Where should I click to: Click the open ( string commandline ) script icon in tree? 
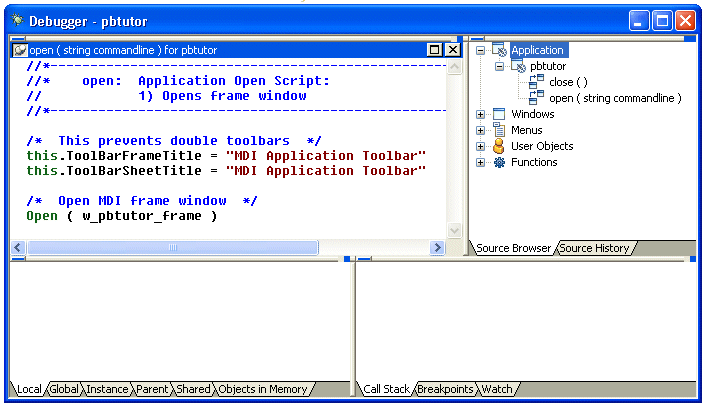[536, 98]
